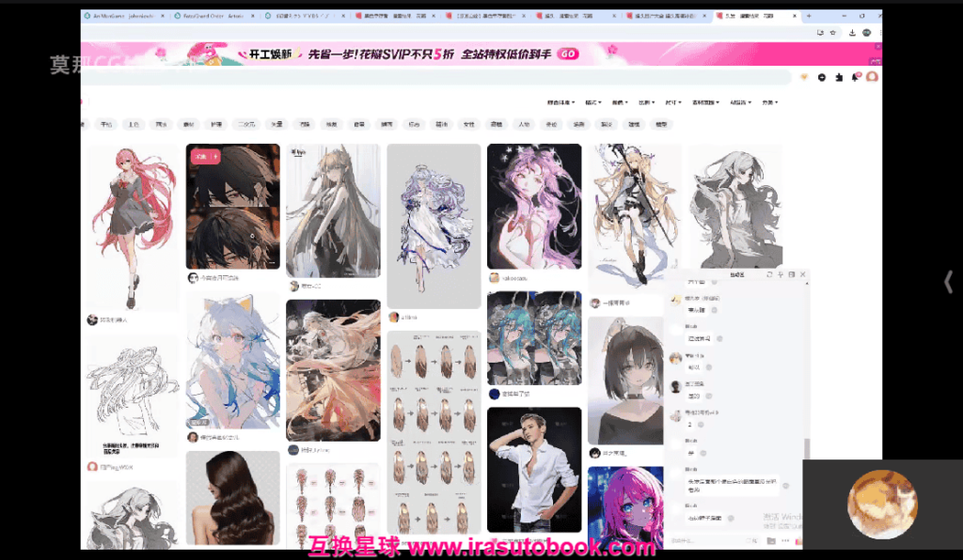Open the lavender-haired girl in white dress image
This screenshot has height=560, width=963.
point(434,226)
